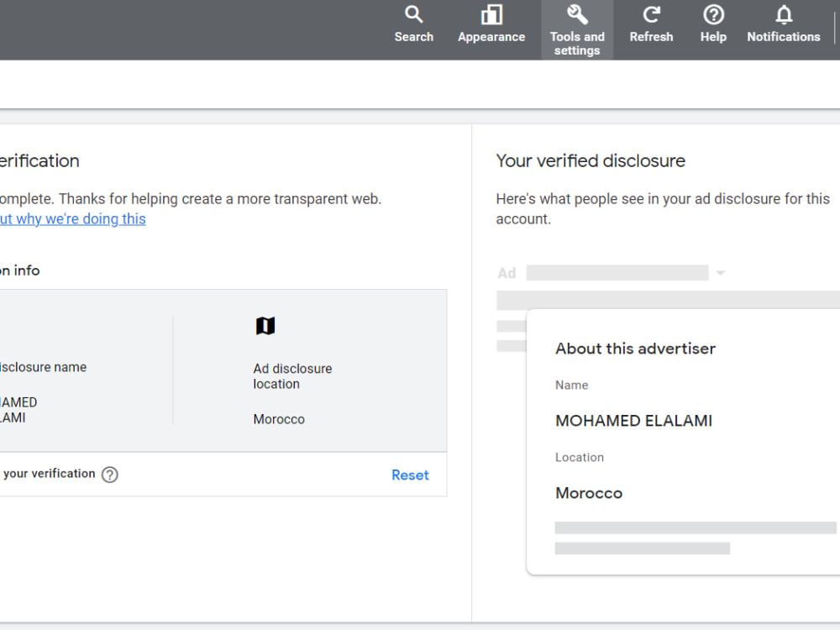Click the 'Name' label in advertiser card
The image size is (840, 630).
tap(571, 386)
